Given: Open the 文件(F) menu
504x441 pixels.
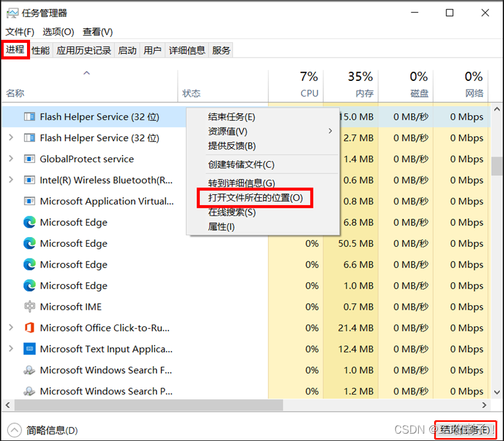Looking at the screenshot, I should tap(20, 32).
